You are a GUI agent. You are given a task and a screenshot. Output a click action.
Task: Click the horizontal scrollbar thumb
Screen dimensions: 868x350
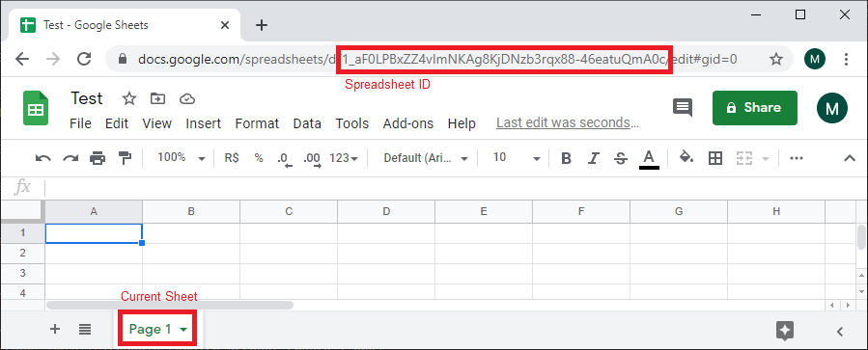[x=170, y=305]
